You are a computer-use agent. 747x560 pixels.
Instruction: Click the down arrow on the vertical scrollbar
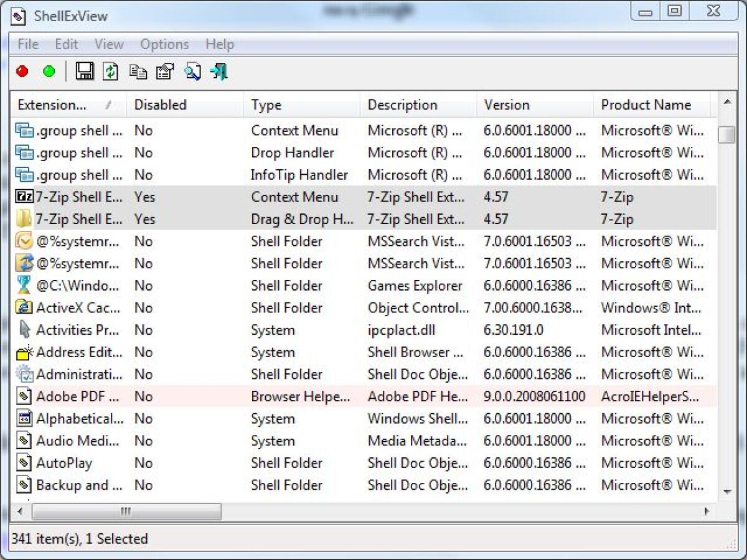click(x=726, y=491)
